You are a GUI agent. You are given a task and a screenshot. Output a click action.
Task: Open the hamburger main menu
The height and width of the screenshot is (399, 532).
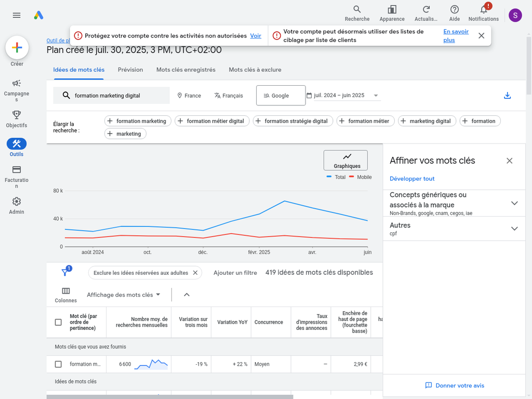[17, 15]
